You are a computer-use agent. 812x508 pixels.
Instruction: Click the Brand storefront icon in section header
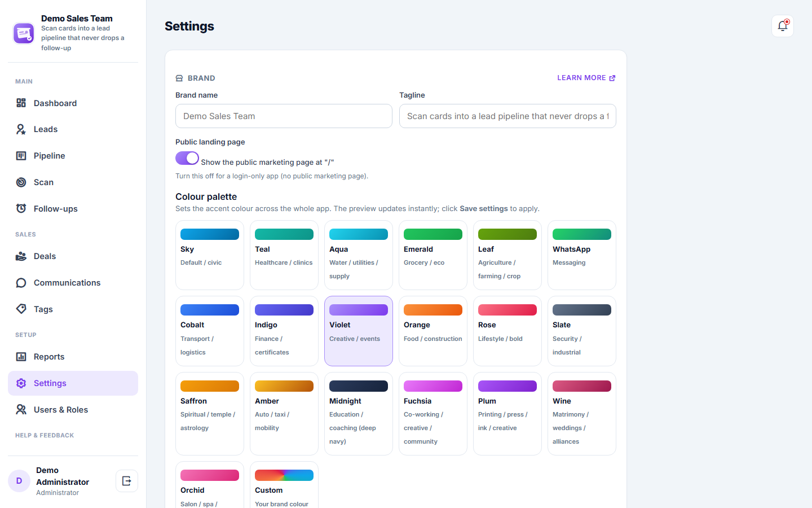179,78
